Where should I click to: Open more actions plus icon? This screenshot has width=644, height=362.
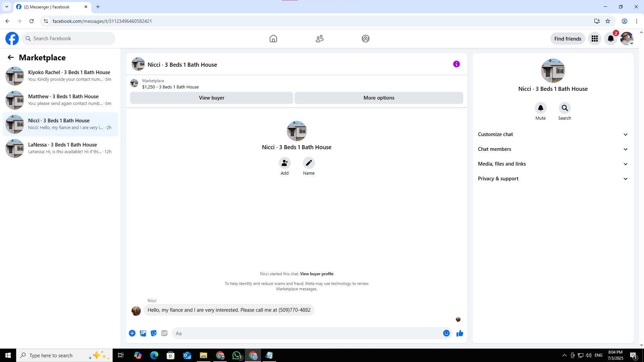point(132,333)
